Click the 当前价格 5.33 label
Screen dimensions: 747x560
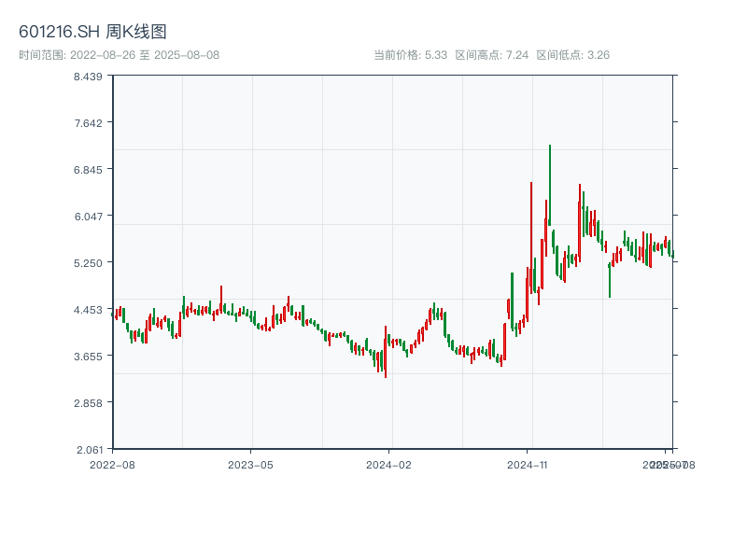(410, 55)
